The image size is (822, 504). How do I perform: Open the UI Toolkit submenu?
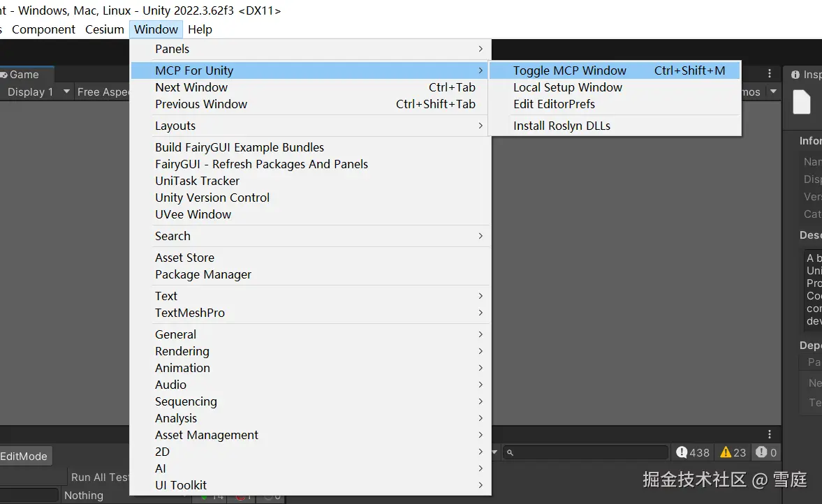pos(310,485)
